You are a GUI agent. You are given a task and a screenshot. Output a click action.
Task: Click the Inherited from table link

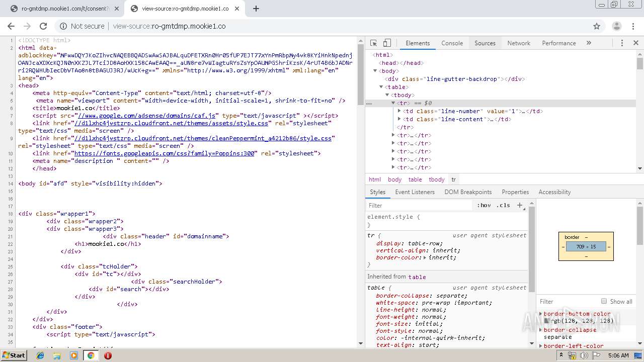point(417,277)
